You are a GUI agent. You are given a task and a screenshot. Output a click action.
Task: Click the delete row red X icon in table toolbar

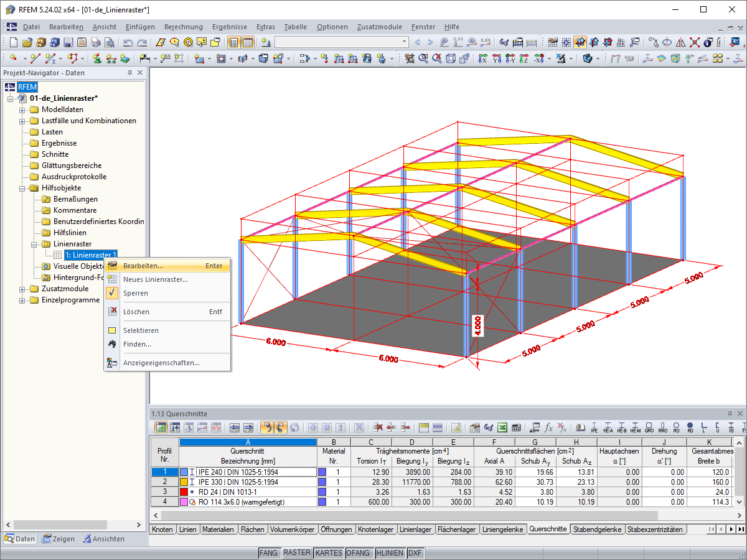(377, 427)
